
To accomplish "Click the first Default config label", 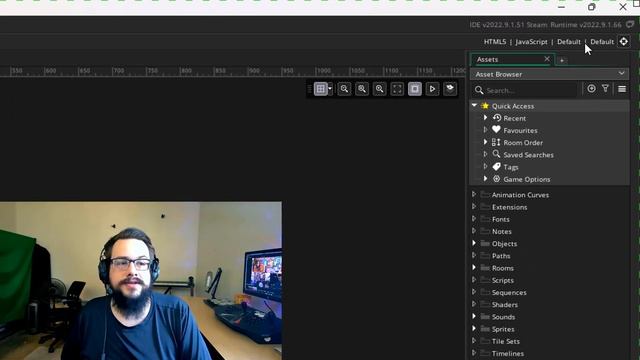I will (569, 42).
